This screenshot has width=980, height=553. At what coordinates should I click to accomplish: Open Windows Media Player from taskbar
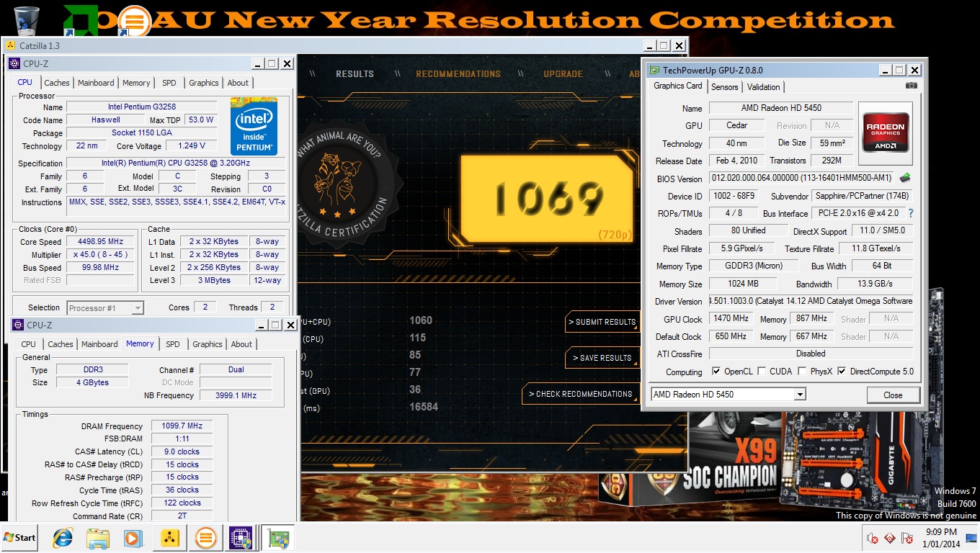[x=133, y=538]
